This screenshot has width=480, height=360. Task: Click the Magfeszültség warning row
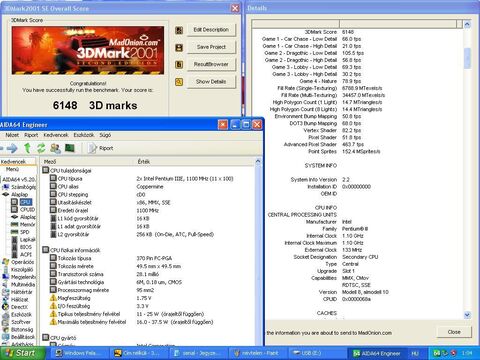(x=100, y=298)
